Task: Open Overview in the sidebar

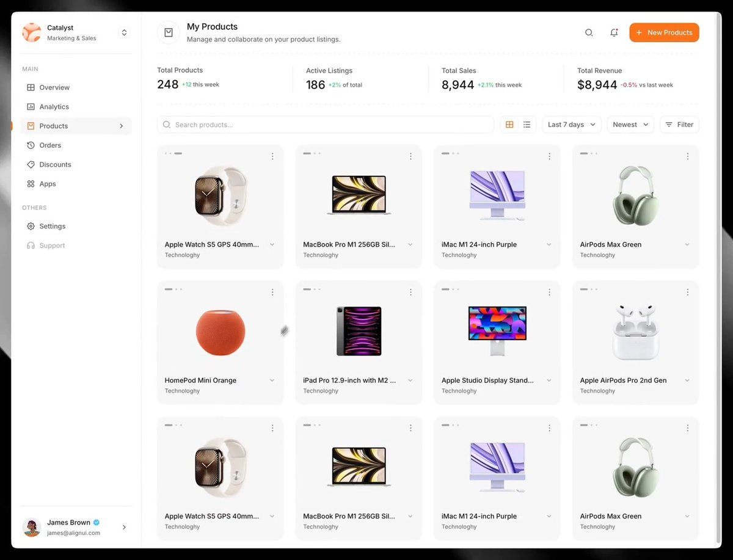Action: pos(77,87)
